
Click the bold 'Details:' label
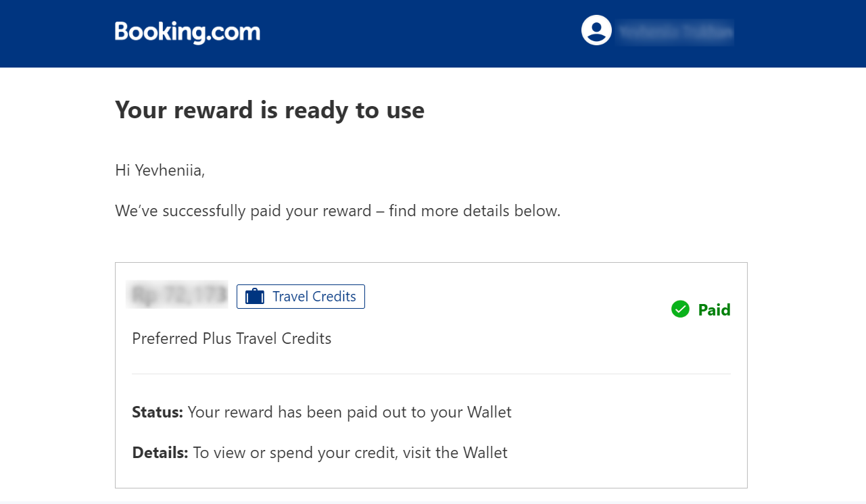(x=160, y=453)
